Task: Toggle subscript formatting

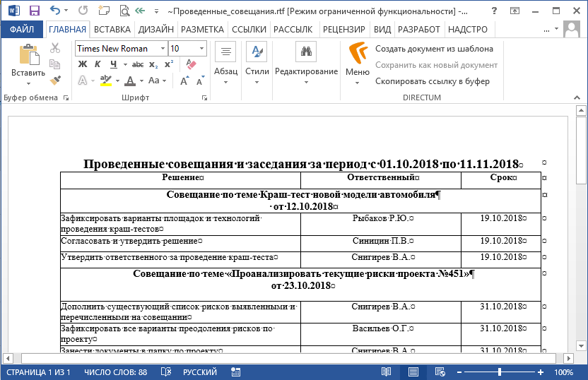Action: point(153,64)
